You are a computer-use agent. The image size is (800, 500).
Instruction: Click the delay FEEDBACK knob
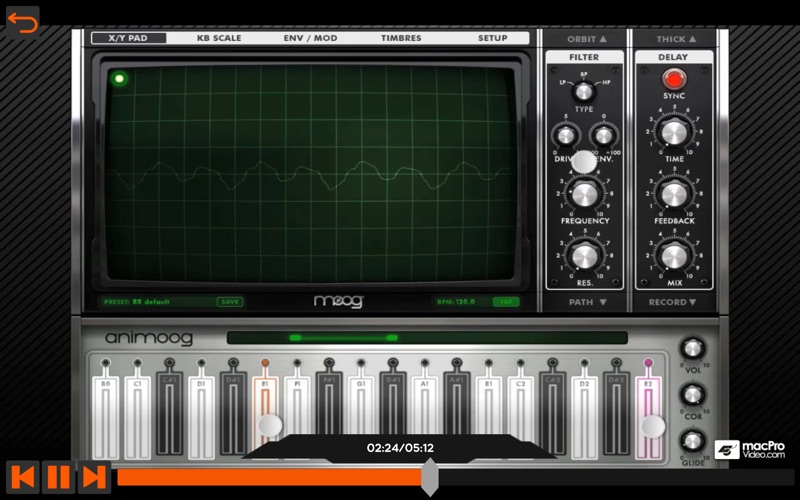(x=674, y=194)
